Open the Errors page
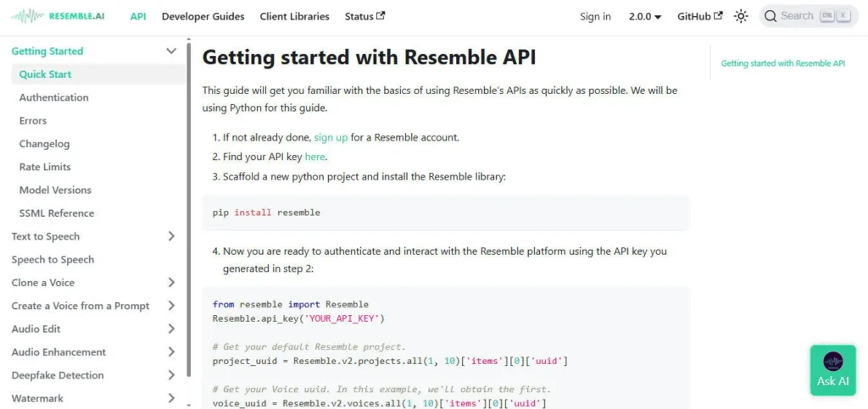Image resolution: width=868 pixels, height=409 pixels. [33, 120]
